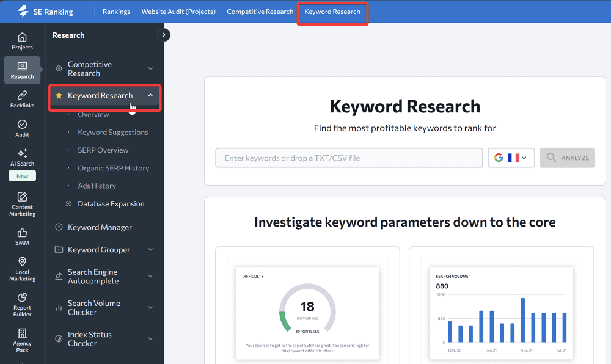Open the SMM thumbs-up section

coord(22,237)
